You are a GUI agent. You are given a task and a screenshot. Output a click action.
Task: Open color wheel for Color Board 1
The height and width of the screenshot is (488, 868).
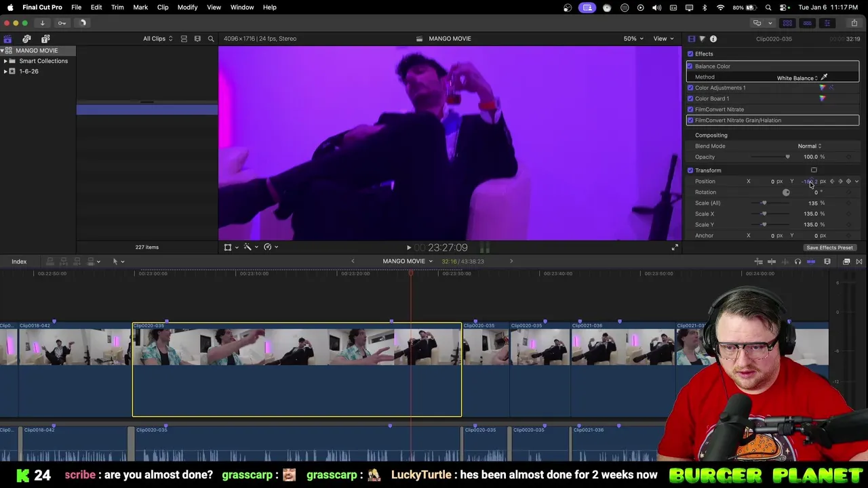coord(823,98)
